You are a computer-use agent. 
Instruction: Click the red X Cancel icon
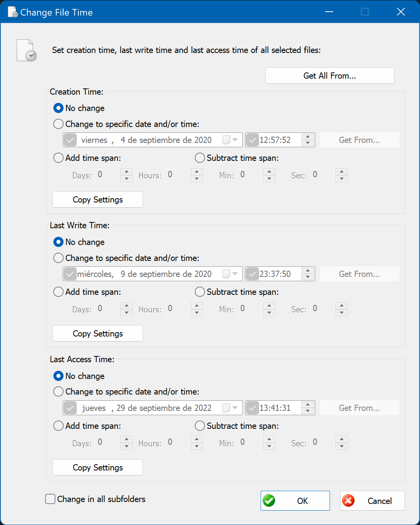point(348,500)
